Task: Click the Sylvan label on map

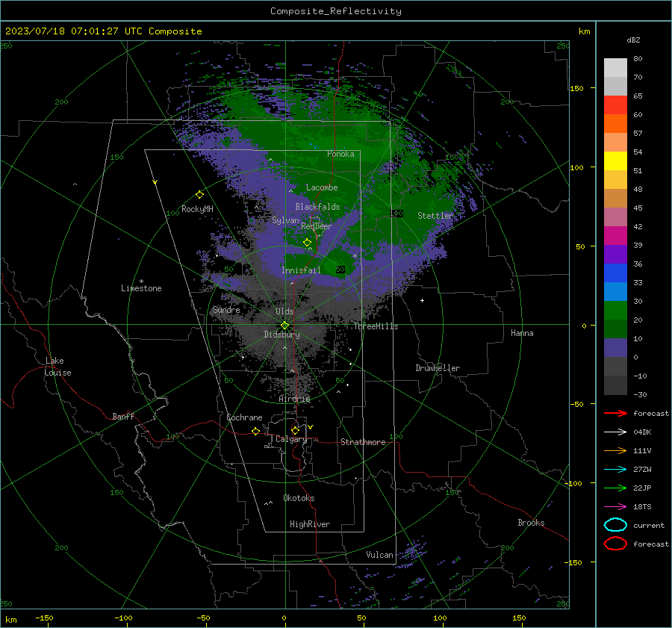Action: (x=285, y=220)
